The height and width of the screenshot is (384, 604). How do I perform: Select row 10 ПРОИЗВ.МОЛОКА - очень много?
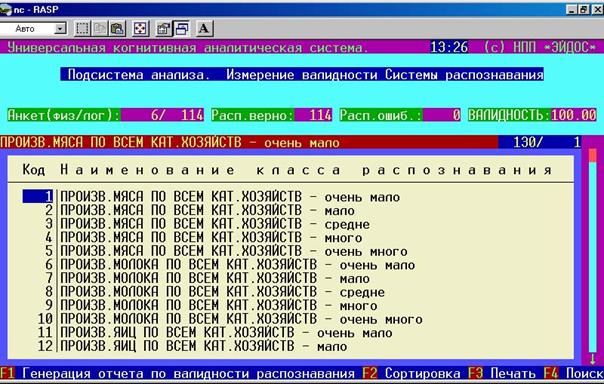(230, 319)
